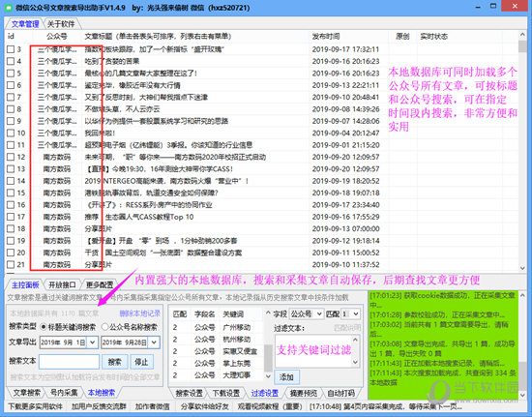Viewport: 532px width, 417px height.
Task: Select the checkbox of row id 20
Action: (x=11, y=253)
